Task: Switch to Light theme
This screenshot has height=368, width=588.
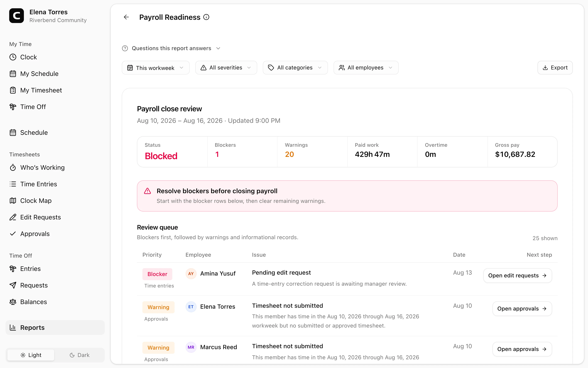Action: (31, 355)
